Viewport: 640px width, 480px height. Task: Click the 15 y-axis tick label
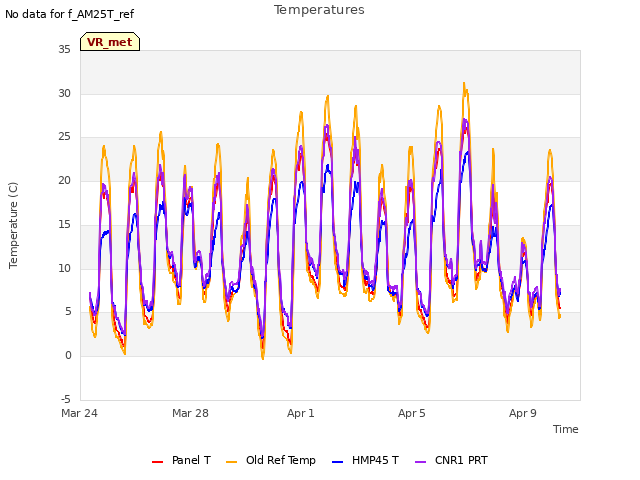click(x=64, y=224)
